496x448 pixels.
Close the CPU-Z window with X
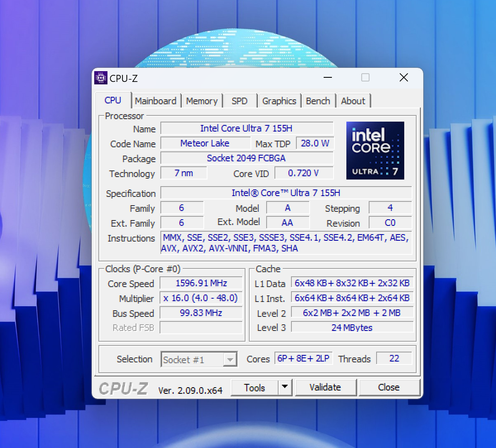[404, 78]
